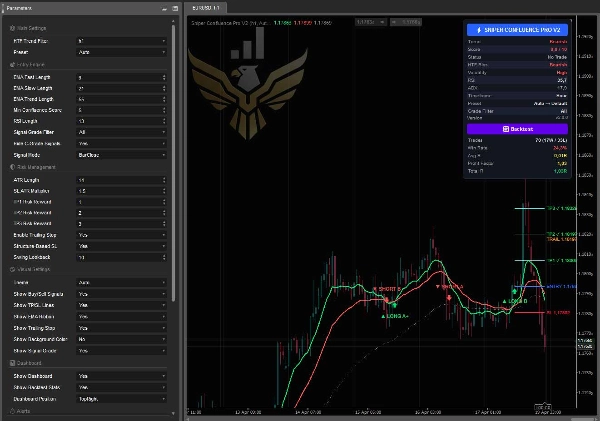The image size is (600, 421).
Task: Click the Alerts bell icon
Action: 12,411
